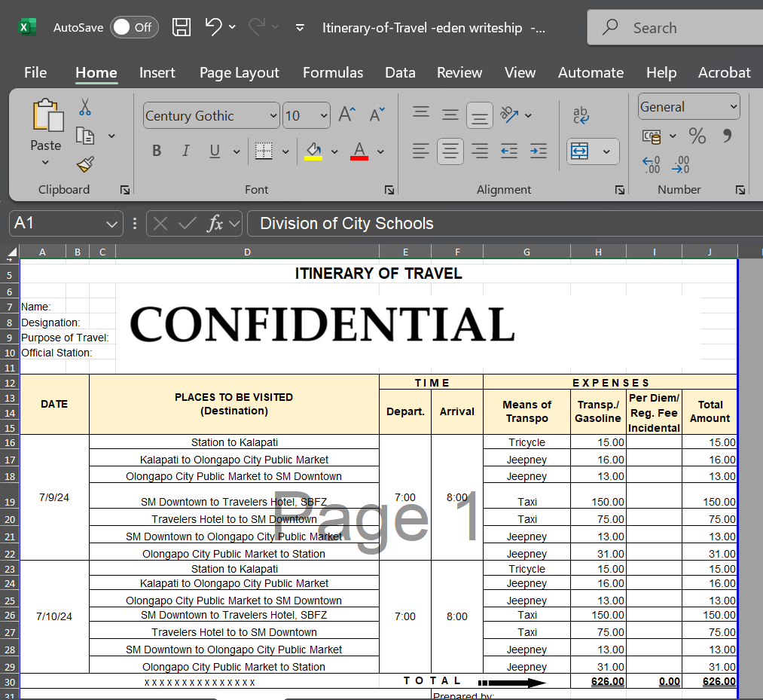763x700 pixels.
Task: Expand the font size dropdown
Action: [x=324, y=115]
